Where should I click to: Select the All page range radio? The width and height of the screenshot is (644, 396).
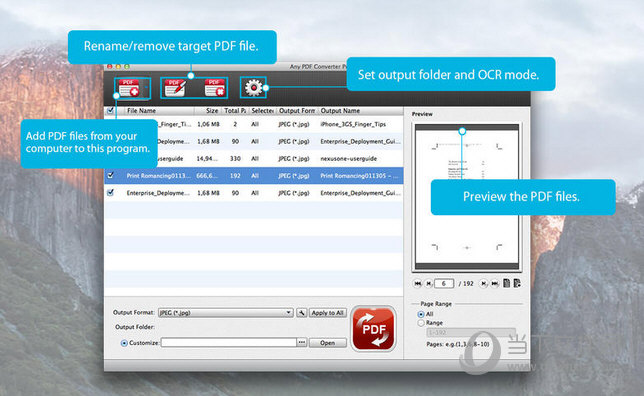click(x=421, y=314)
